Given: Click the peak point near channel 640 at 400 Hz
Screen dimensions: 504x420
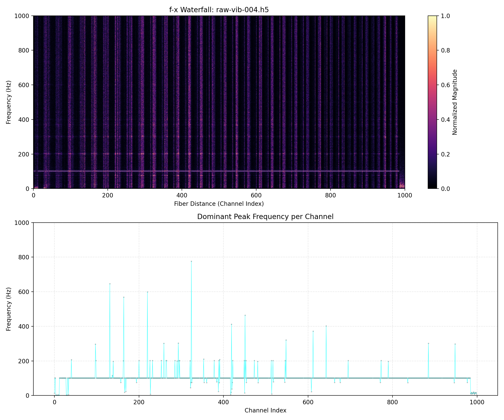Looking at the screenshot, I should click(326, 326).
